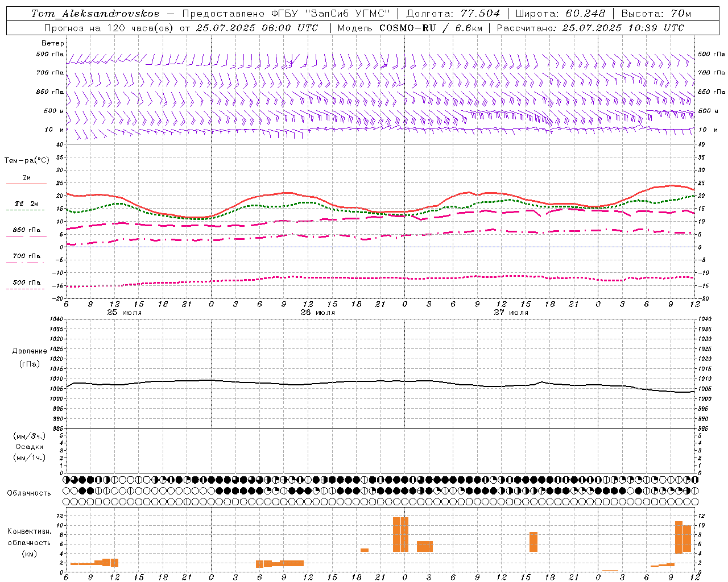
Task: Click the 27 июля date label
Action: pyautogui.click(x=511, y=313)
